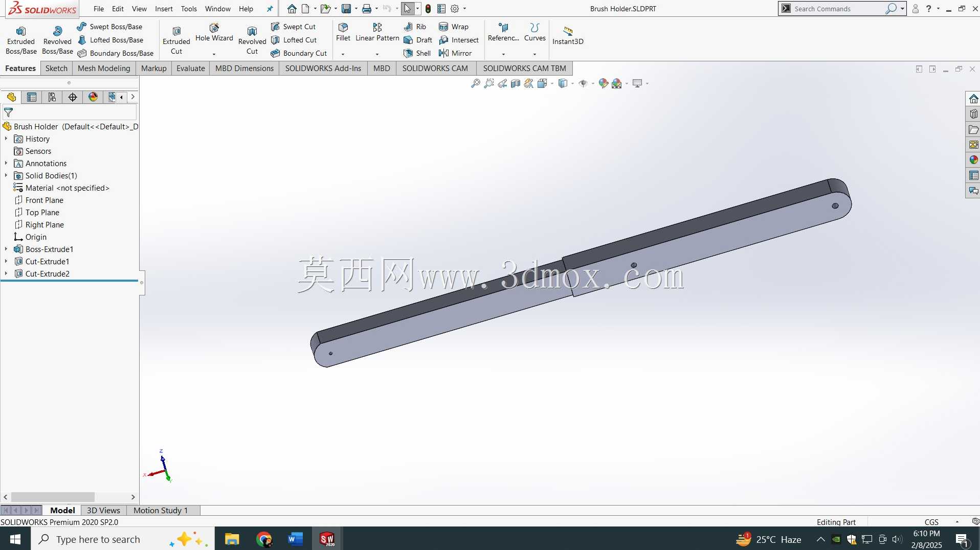The width and height of the screenshot is (980, 550).
Task: Select the Revolved Boss/Base tool
Action: (57, 40)
